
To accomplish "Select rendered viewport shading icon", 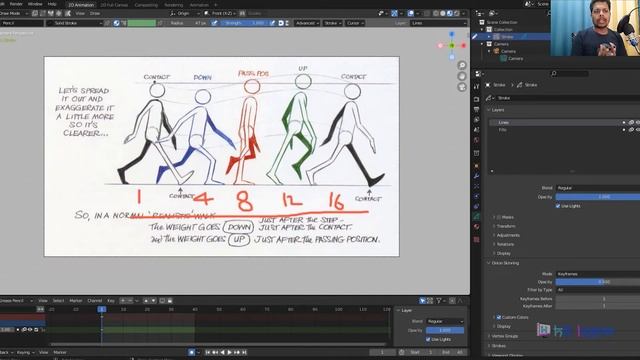I will tap(456, 13).
